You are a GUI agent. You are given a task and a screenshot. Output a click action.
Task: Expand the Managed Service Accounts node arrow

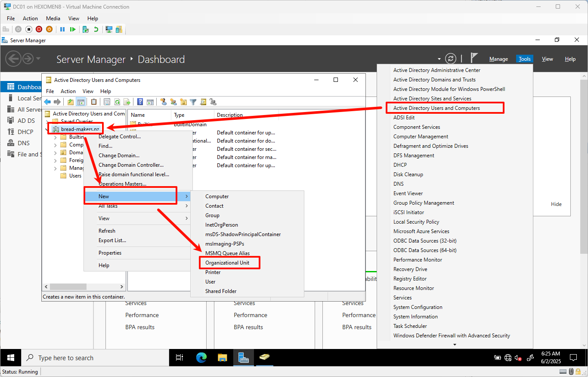pos(55,168)
